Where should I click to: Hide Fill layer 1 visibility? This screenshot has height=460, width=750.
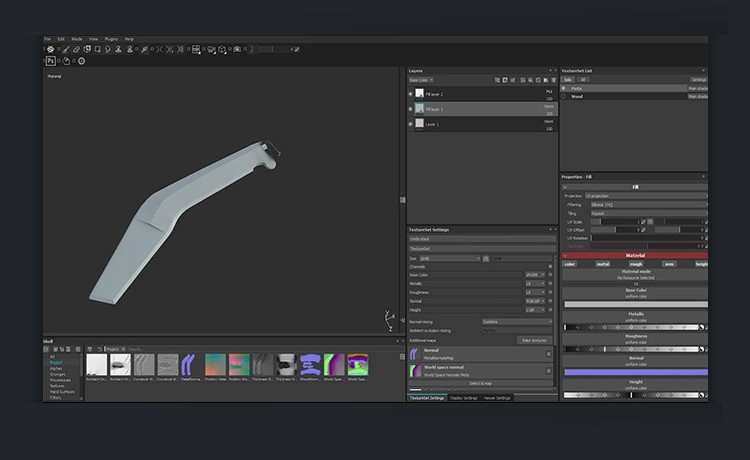(x=410, y=109)
